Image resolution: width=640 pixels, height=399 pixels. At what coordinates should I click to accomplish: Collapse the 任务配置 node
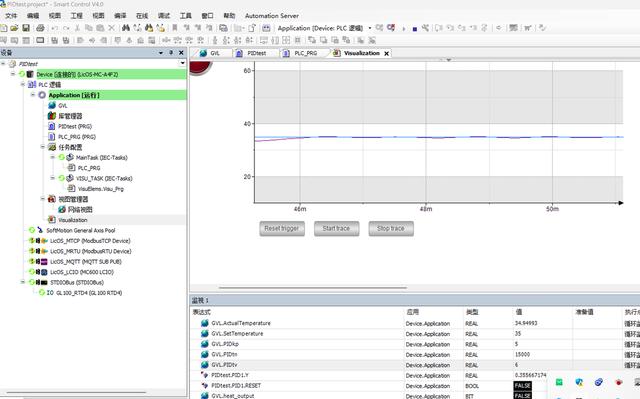[43, 146]
